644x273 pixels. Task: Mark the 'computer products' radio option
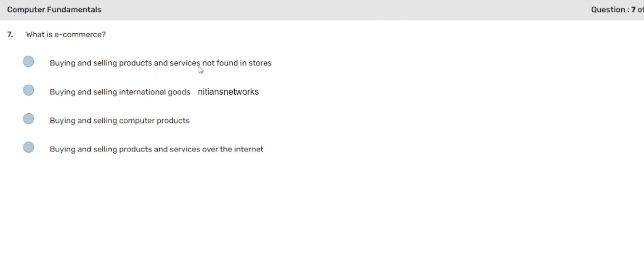(x=29, y=119)
